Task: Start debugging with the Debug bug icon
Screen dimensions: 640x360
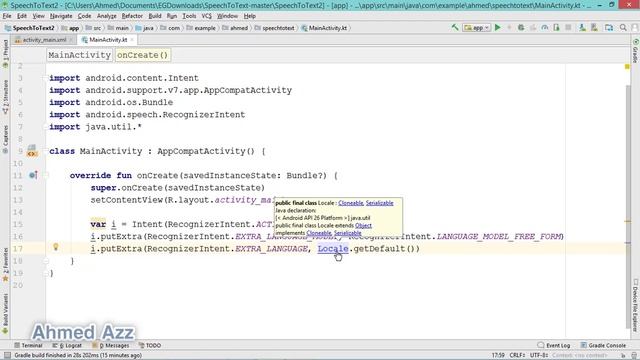Action: (x=521, y=28)
